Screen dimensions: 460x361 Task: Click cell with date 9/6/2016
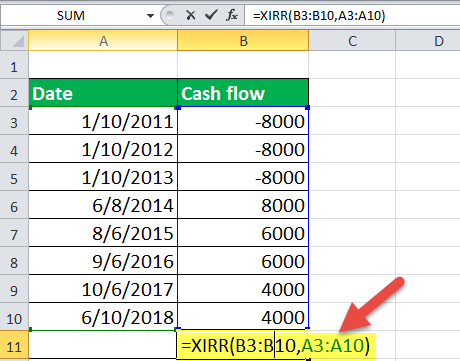click(x=103, y=261)
